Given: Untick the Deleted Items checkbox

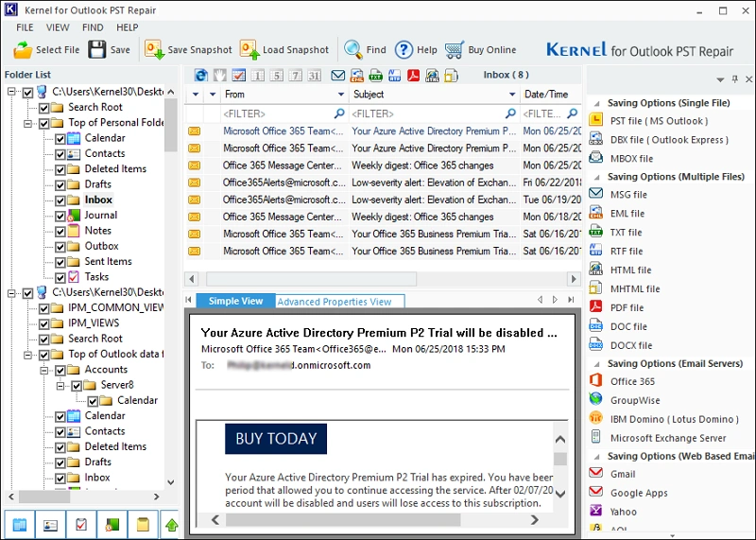Looking at the screenshot, I should (60, 169).
